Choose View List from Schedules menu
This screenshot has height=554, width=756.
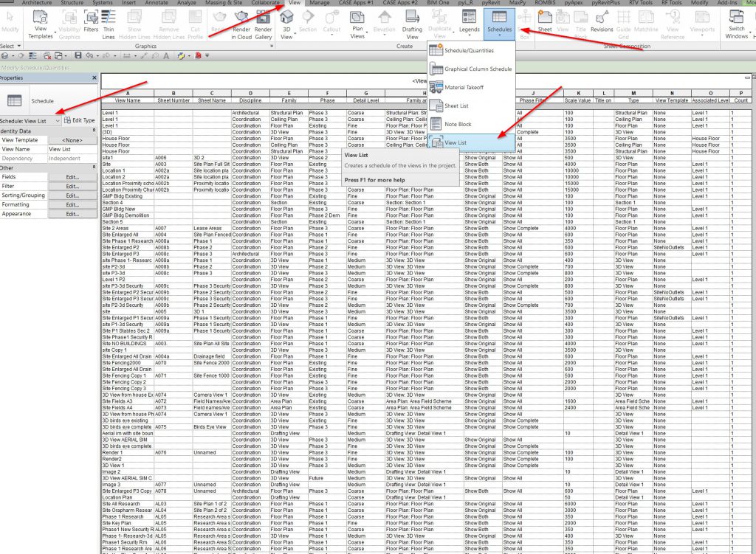455,142
